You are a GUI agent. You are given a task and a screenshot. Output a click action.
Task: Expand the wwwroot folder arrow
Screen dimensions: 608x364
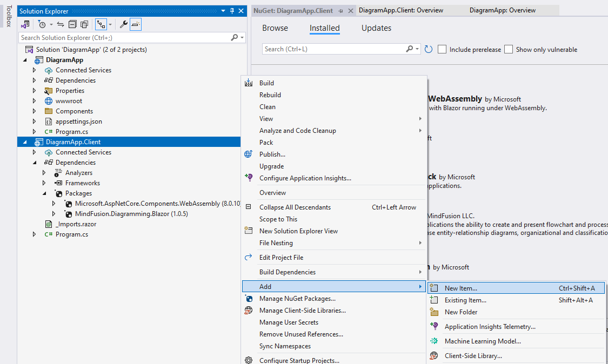[35, 101]
